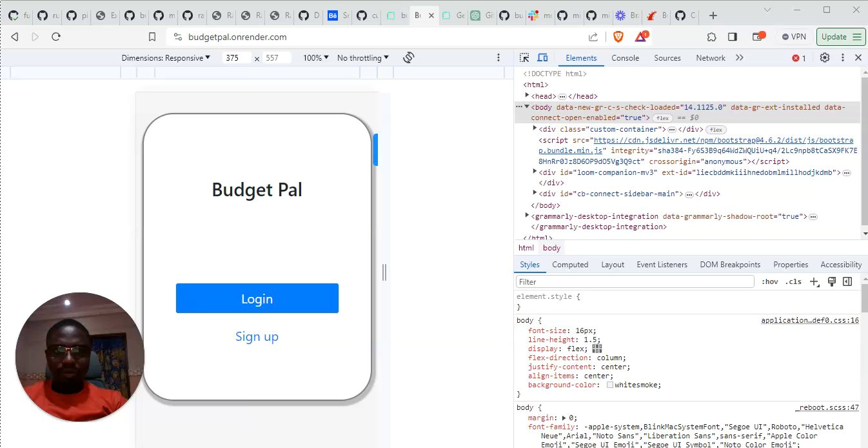Activate the inspect element picker icon
Image resolution: width=868 pixels, height=448 pixels.
pyautogui.click(x=524, y=57)
